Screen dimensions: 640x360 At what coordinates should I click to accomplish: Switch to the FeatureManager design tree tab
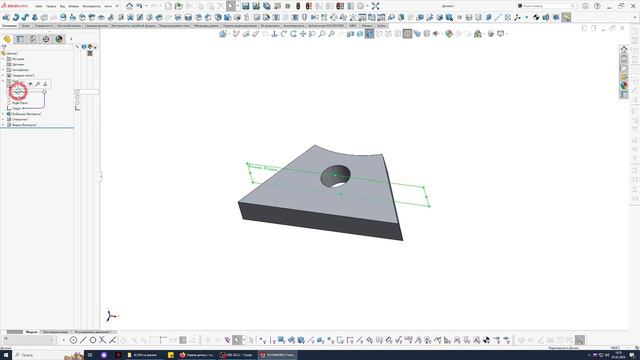click(7, 39)
